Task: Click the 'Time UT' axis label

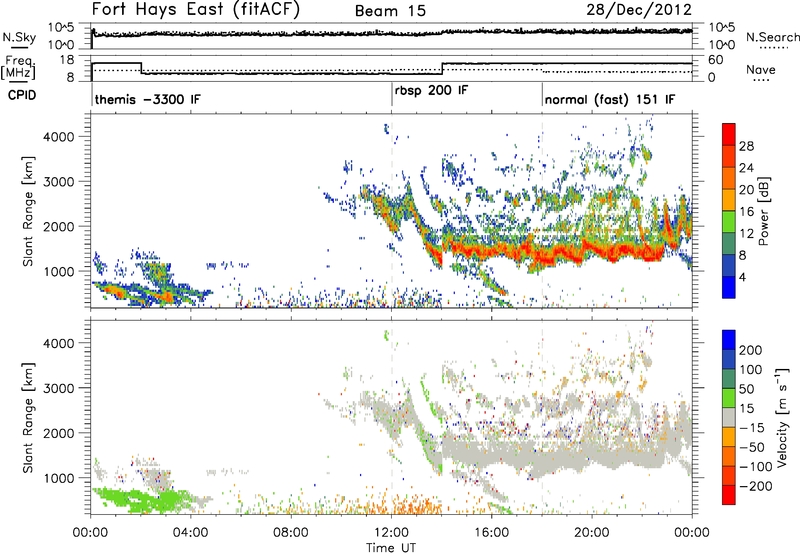Action: pyautogui.click(x=391, y=548)
